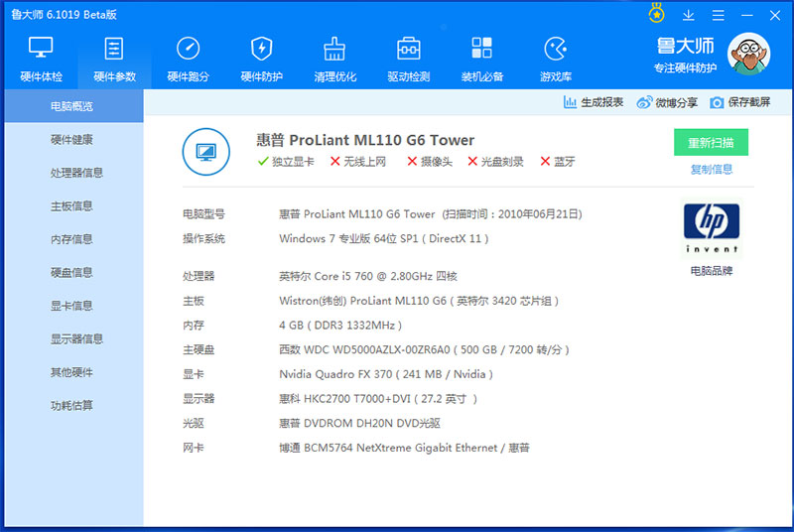Click the Nvidia Quadro FX 370 value
Viewport: 794px width, 532px height.
[x=385, y=374]
